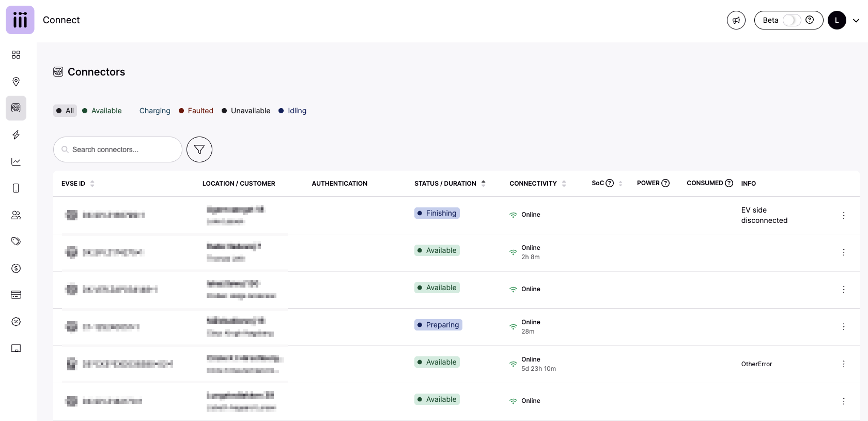Open the analytics chart icon in sidebar
This screenshot has height=421, width=868.
pyautogui.click(x=16, y=162)
